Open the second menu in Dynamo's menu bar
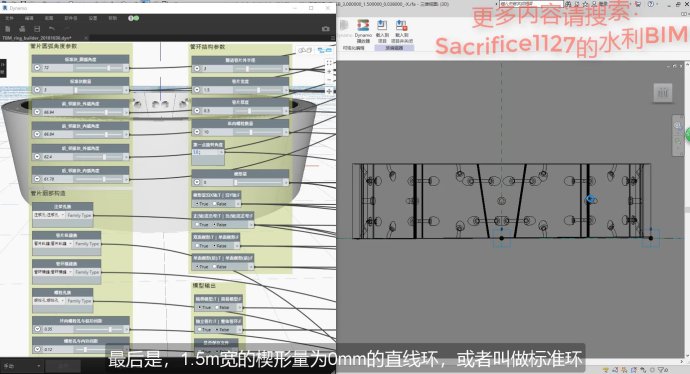The height and width of the screenshot is (374, 690). (x=29, y=18)
